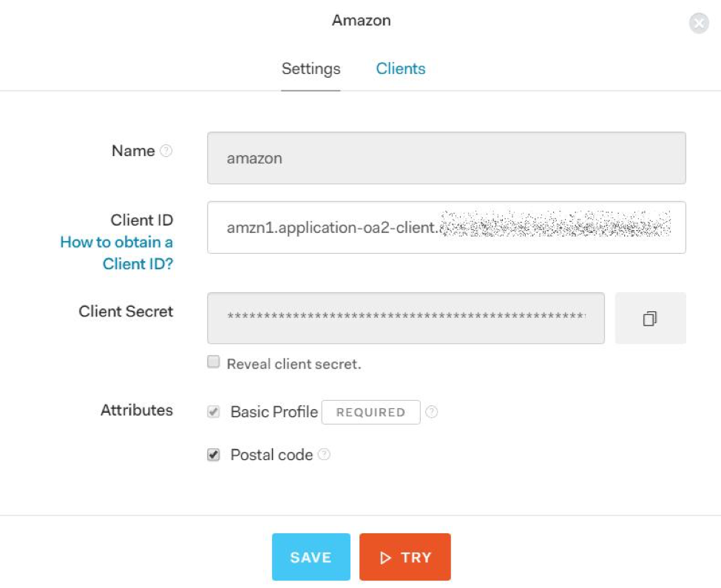Switch to the Settings tab
Screen dimensions: 721x588
pyautogui.click(x=311, y=69)
